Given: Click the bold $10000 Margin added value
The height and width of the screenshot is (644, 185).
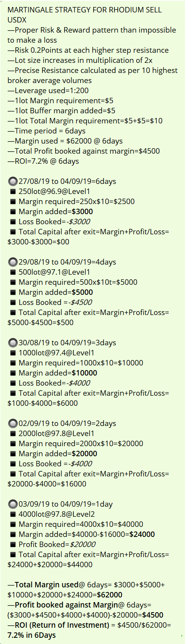Looking at the screenshot, I should (85, 373).
